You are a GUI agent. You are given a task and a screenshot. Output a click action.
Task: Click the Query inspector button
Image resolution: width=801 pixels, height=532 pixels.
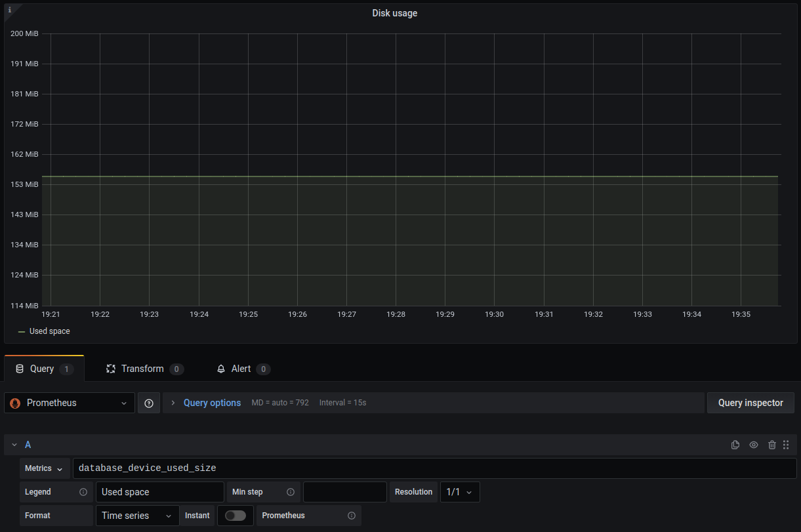(750, 403)
